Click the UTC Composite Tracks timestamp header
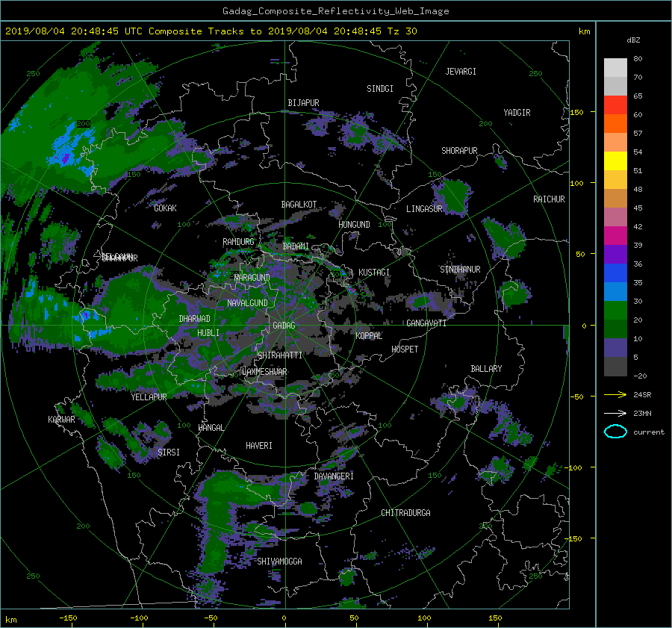The image size is (672, 628). pyautogui.click(x=211, y=31)
